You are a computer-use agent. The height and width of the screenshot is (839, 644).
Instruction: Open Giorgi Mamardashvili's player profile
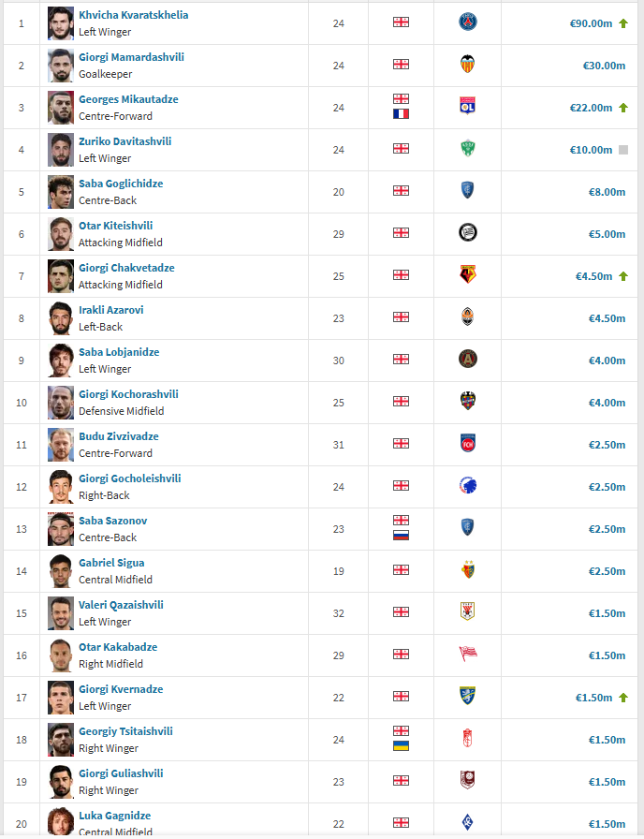point(131,57)
